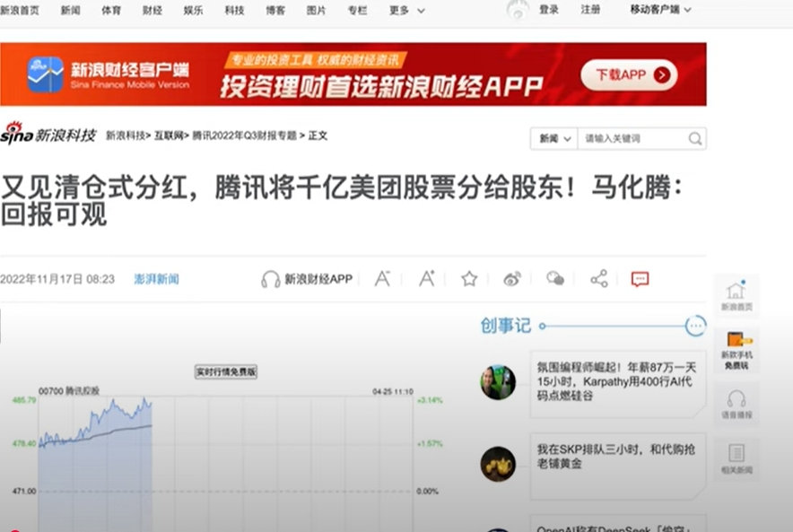This screenshot has height=532, width=793.
Task: Click the 注册 register link
Action: [590, 10]
